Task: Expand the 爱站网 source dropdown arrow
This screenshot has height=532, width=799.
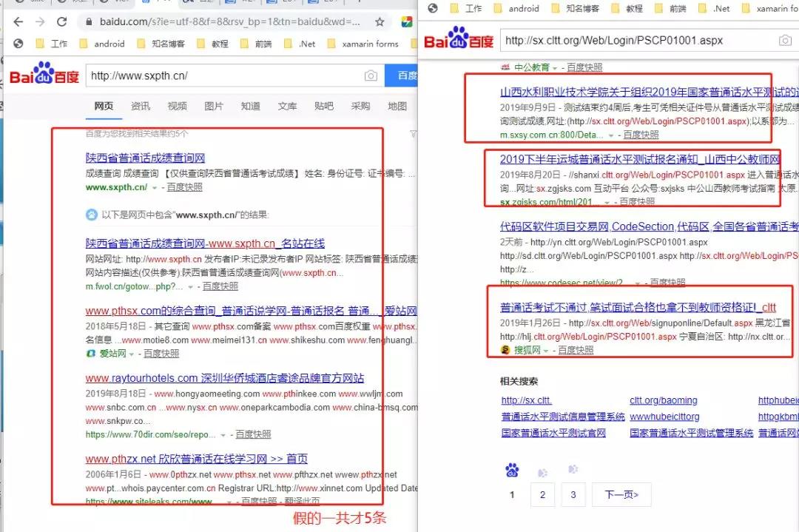Action: click(132, 354)
